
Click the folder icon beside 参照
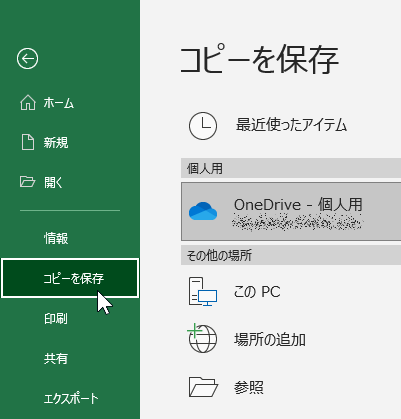(x=203, y=387)
